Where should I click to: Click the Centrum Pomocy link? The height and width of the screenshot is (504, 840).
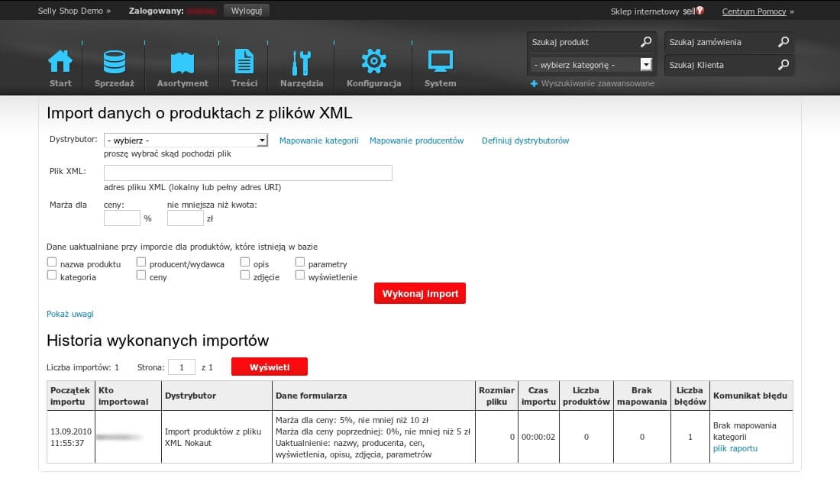[754, 11]
